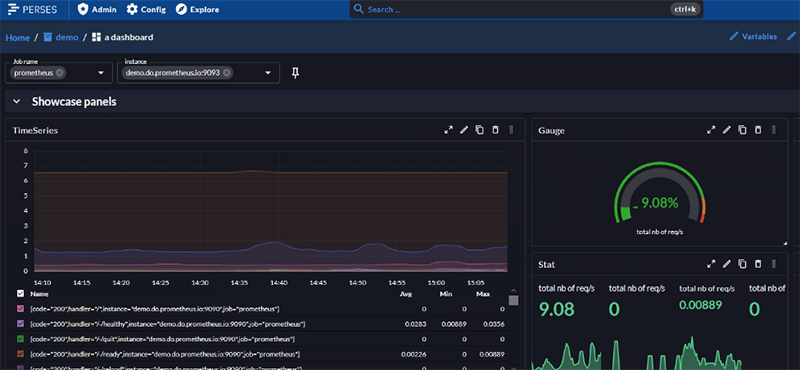Viewport: 800px width, 370px height.
Task: Grab the Gauge panel drag handle
Action: [774, 130]
